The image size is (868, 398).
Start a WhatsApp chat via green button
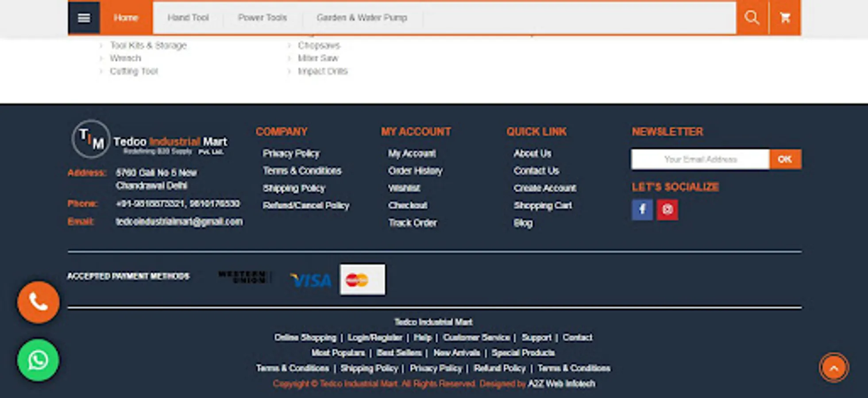[39, 360]
